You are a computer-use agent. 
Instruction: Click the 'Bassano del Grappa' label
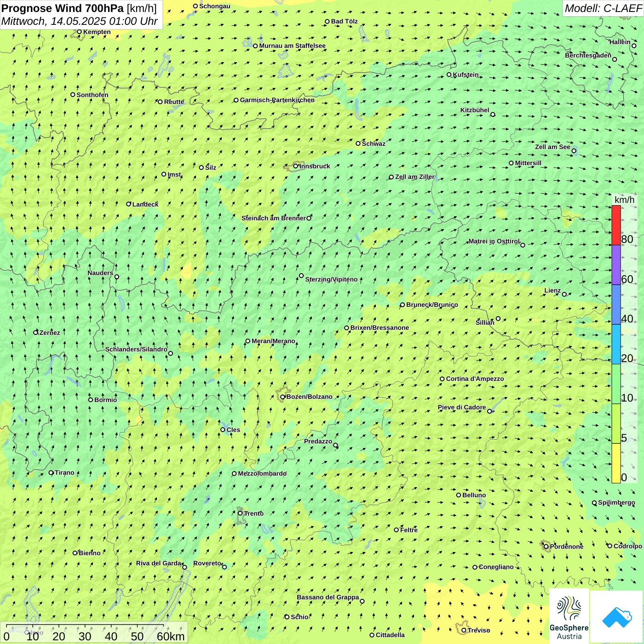[328, 597]
